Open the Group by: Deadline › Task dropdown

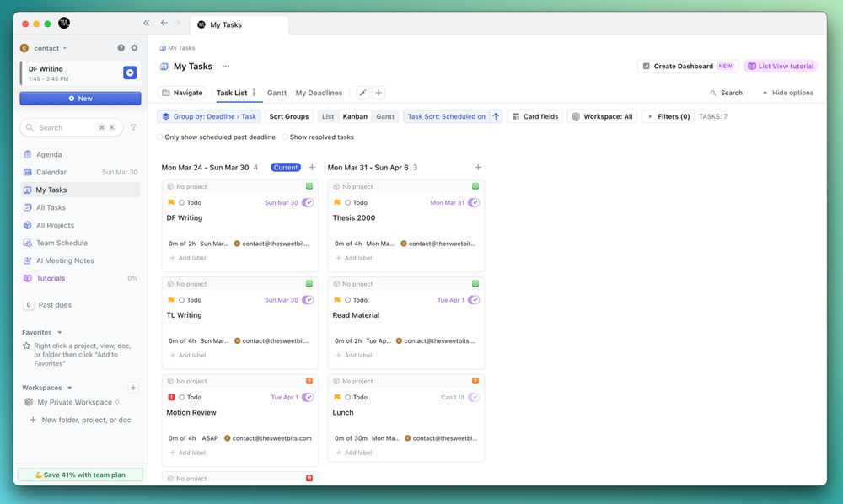point(209,116)
